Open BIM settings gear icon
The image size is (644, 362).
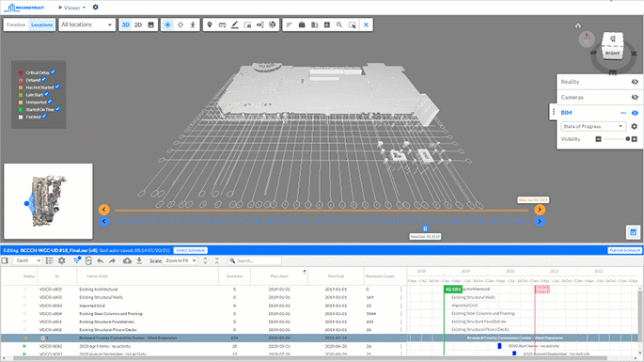click(635, 126)
